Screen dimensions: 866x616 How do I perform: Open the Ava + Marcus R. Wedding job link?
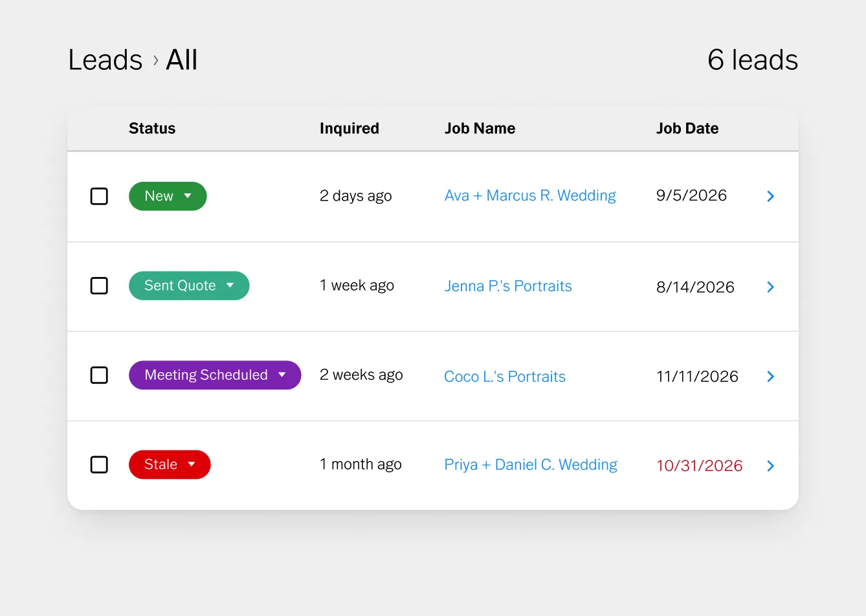click(x=530, y=195)
